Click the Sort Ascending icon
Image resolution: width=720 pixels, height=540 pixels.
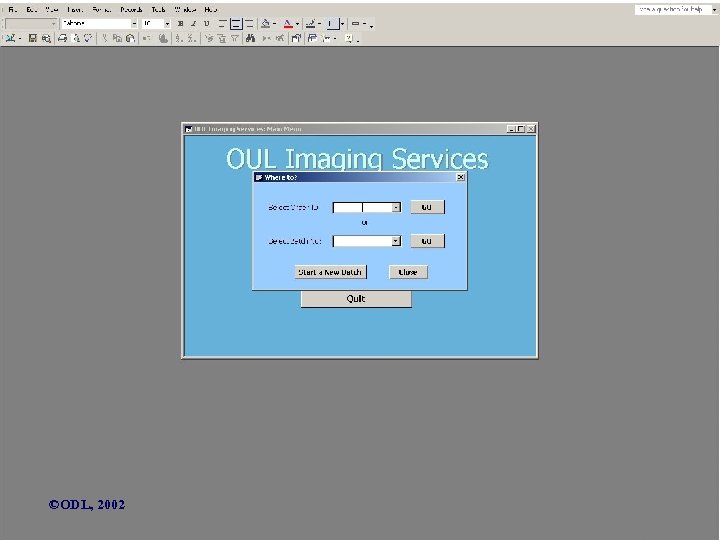179,38
